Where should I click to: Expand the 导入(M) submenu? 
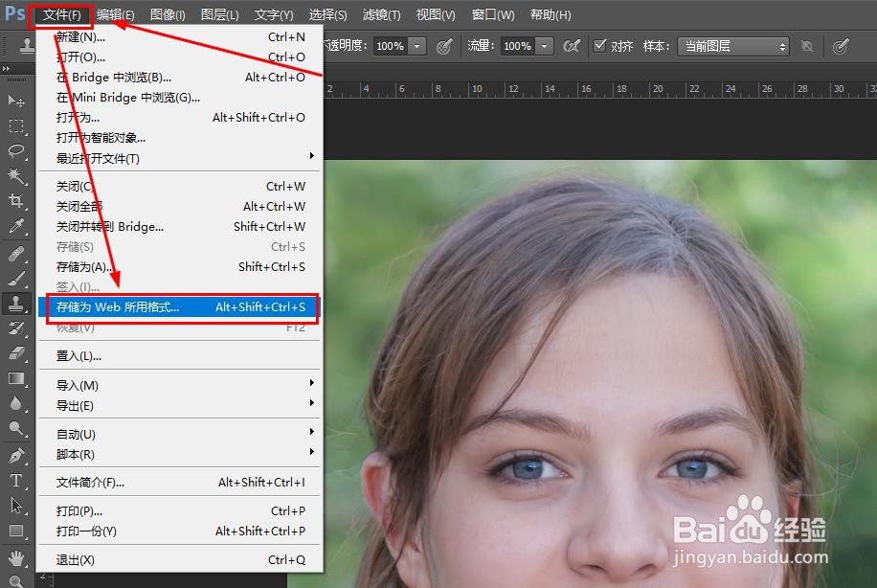point(180,385)
